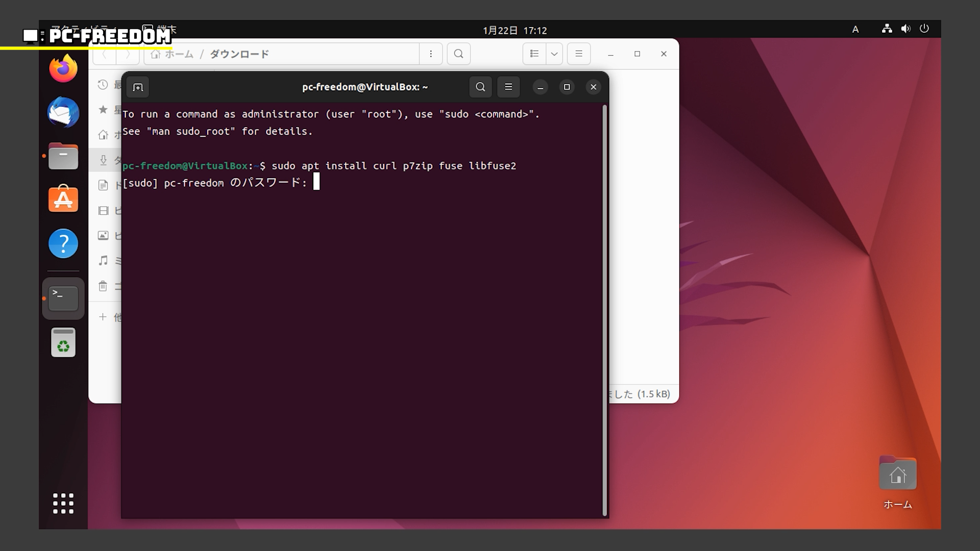Click the ダウンロード path breadcrumb
Viewport: 980px width, 551px height.
tap(239, 54)
